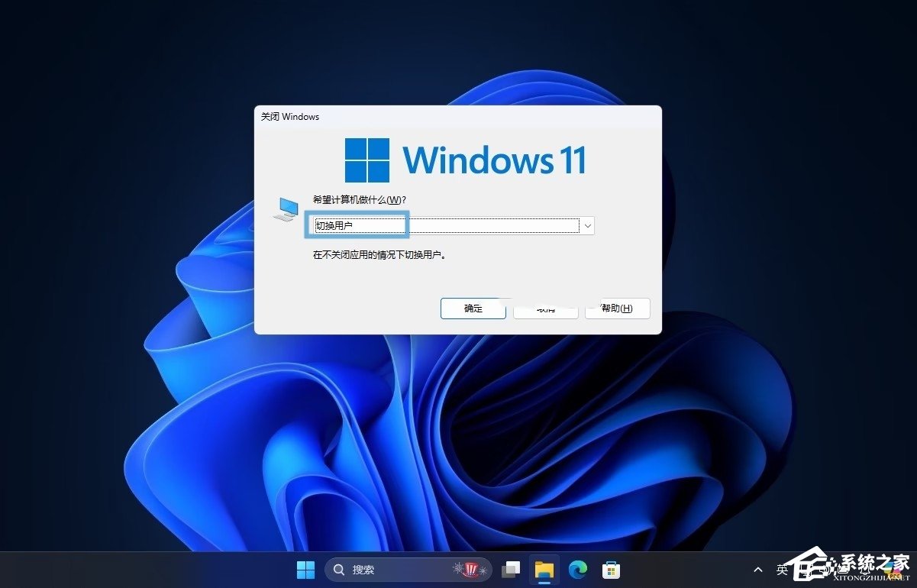
Task: Open Task View from the taskbar
Action: coord(511,570)
